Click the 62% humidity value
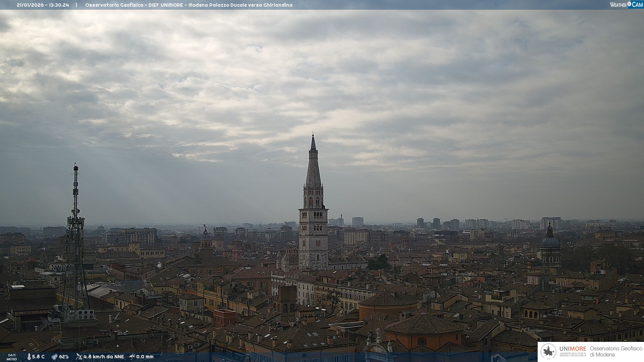644x362 pixels. (x=64, y=357)
